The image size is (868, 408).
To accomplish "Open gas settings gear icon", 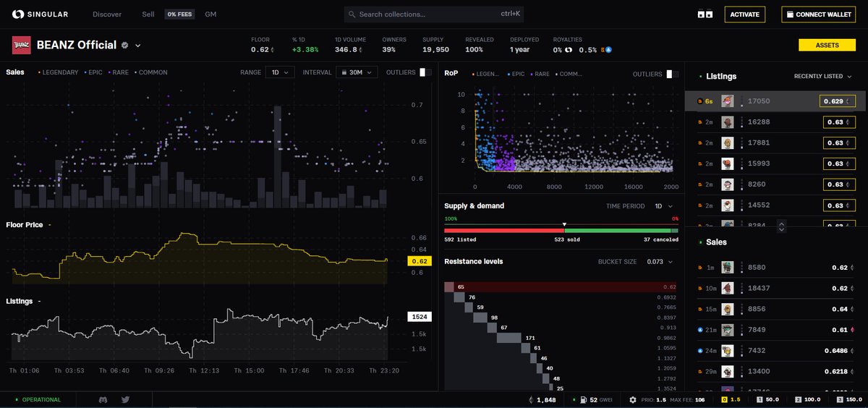I will pos(633,399).
